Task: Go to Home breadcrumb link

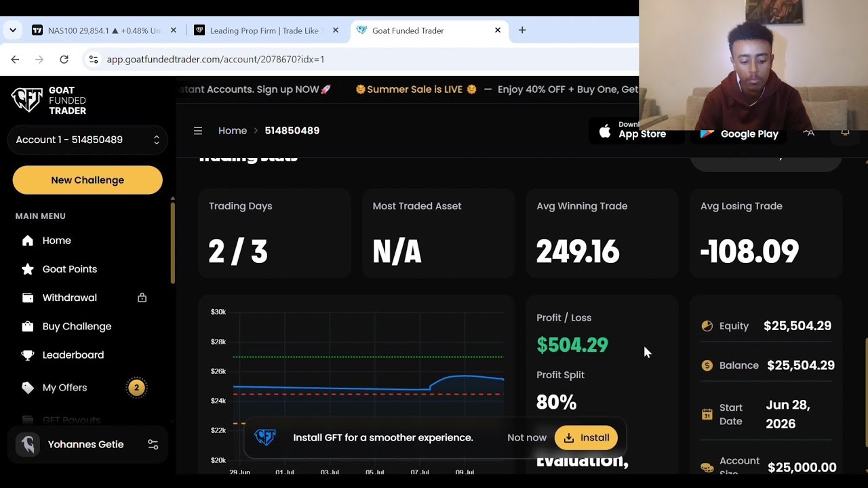Action: click(233, 131)
